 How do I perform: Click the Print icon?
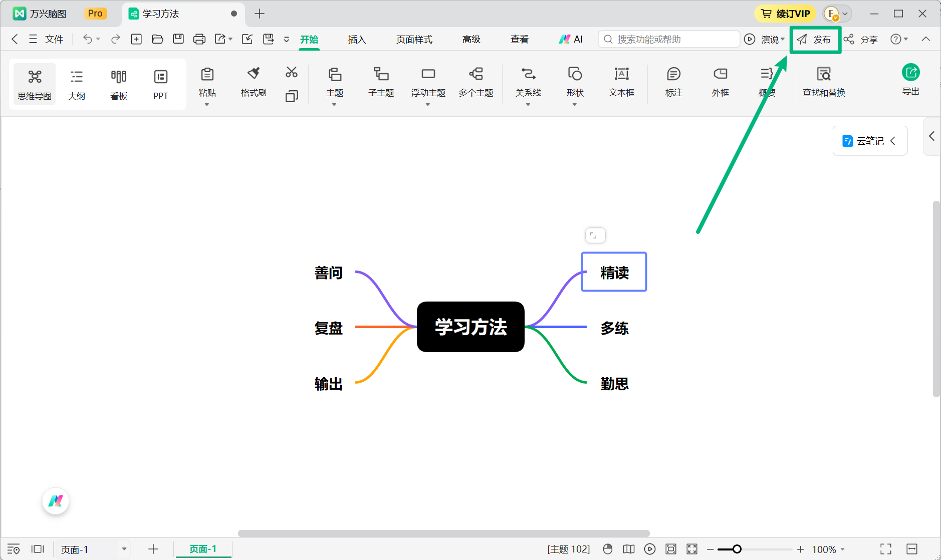pyautogui.click(x=199, y=39)
